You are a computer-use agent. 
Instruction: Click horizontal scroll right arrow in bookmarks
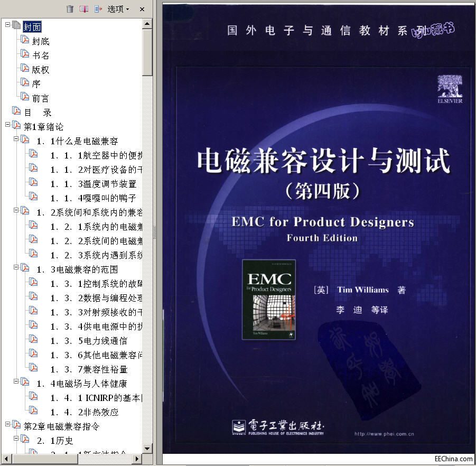click(137, 459)
